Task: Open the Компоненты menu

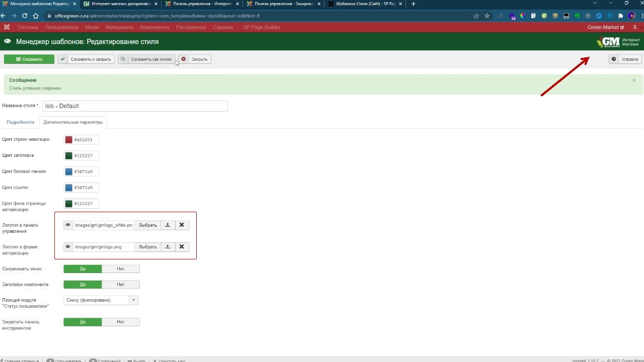Action: [155, 27]
